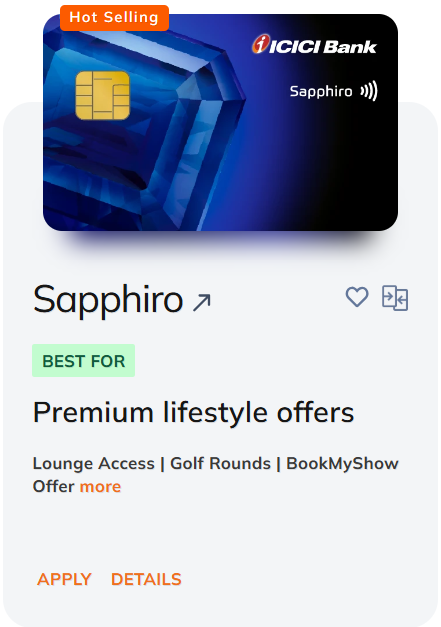Click the gold chip on the card
Screen dimensions: 441x627
point(103,96)
